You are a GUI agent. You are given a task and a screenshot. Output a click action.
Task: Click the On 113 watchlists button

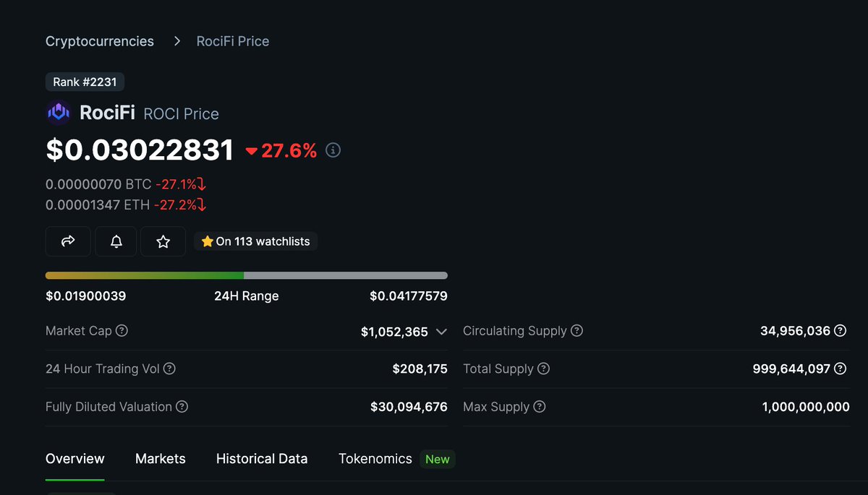(255, 241)
